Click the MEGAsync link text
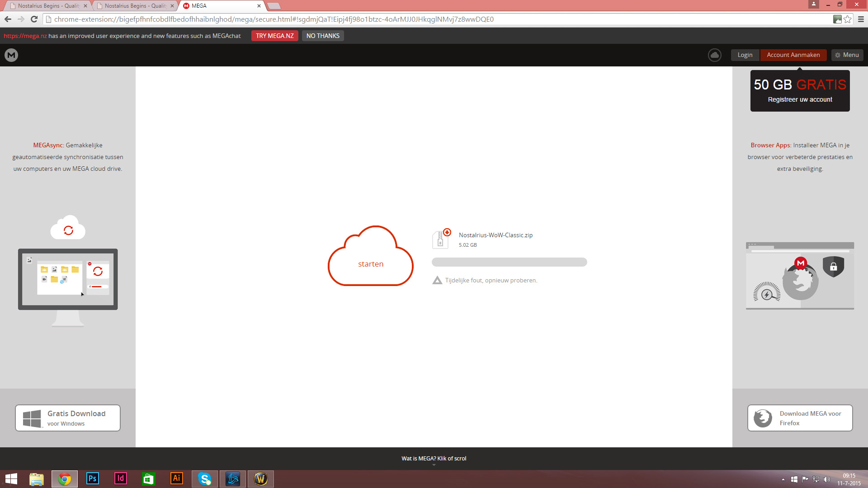The width and height of the screenshot is (868, 488). 48,145
